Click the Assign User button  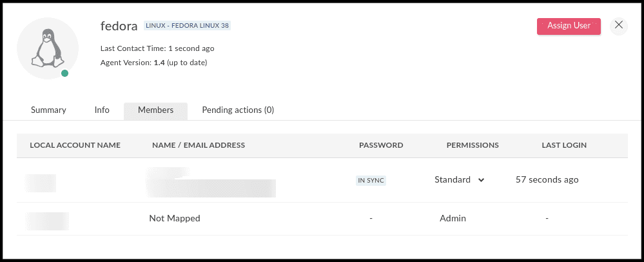[569, 26]
